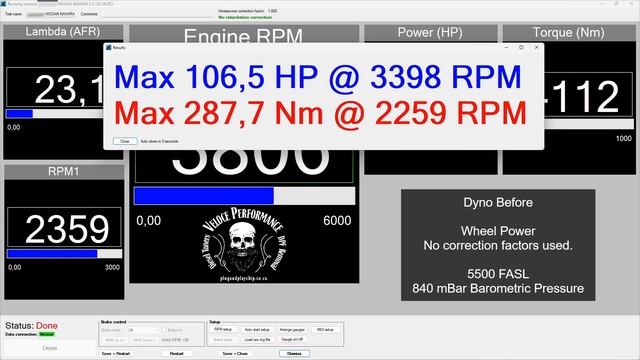This screenshot has width=640, height=360.
Task: Click the green correction status text
Action: coord(245,18)
